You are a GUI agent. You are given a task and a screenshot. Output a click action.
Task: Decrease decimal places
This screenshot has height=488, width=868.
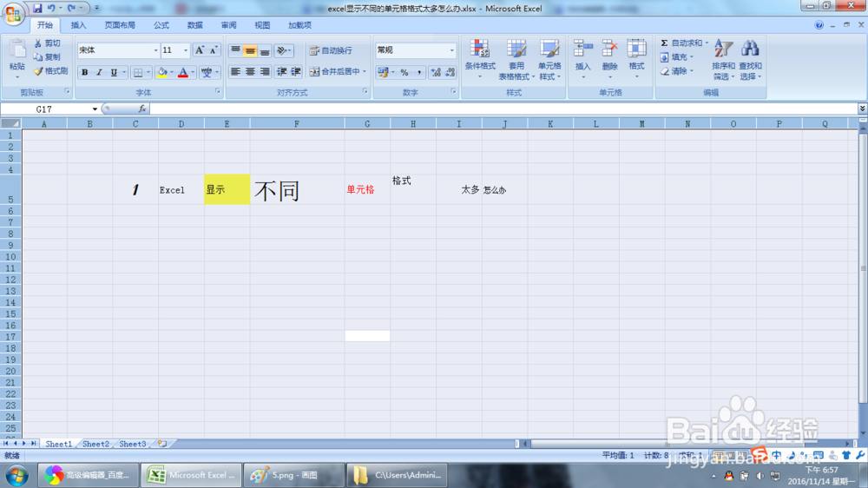pyautogui.click(x=450, y=72)
